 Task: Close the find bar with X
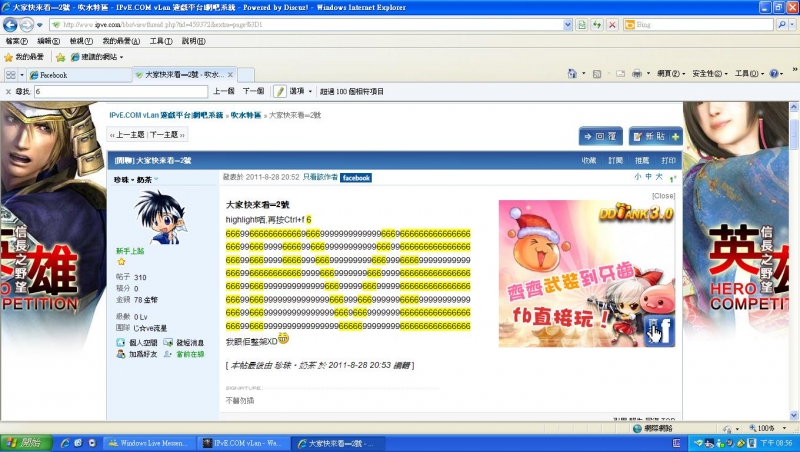[x=8, y=91]
